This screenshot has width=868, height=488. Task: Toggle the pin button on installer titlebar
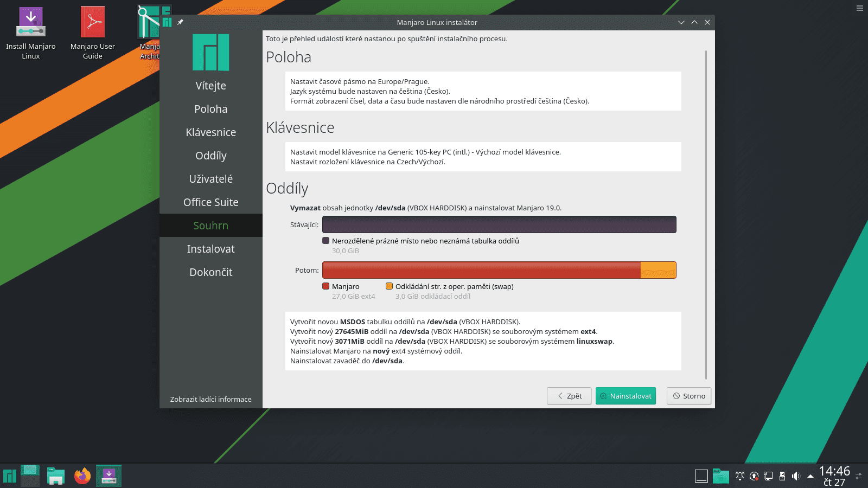pos(180,22)
